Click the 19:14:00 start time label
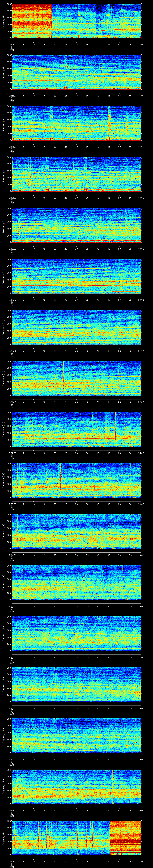 pos(12,44)
